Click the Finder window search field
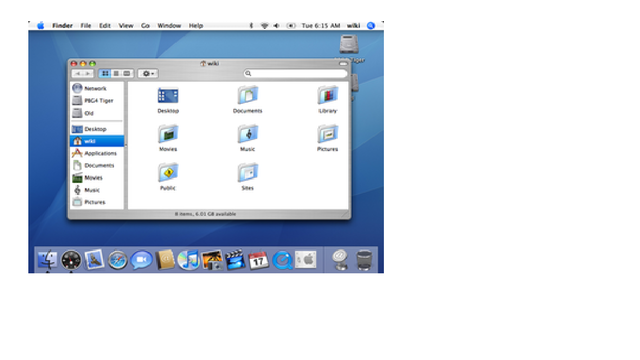Image resolution: width=640 pixels, height=360 pixels. coord(296,73)
